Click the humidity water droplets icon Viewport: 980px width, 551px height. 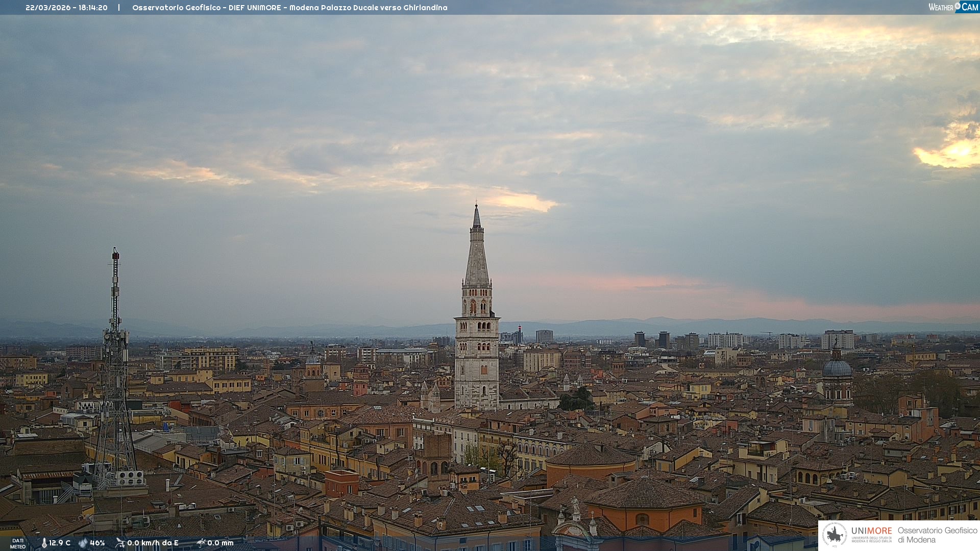(83, 543)
